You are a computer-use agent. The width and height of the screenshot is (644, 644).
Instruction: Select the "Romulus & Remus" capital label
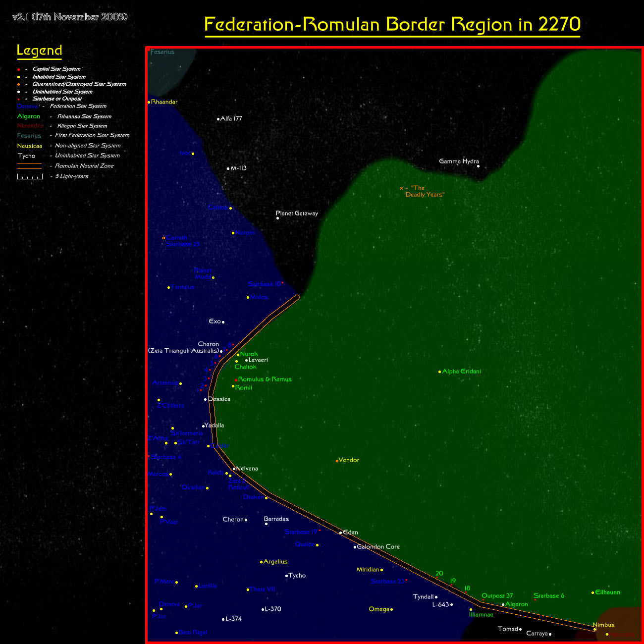coord(265,379)
